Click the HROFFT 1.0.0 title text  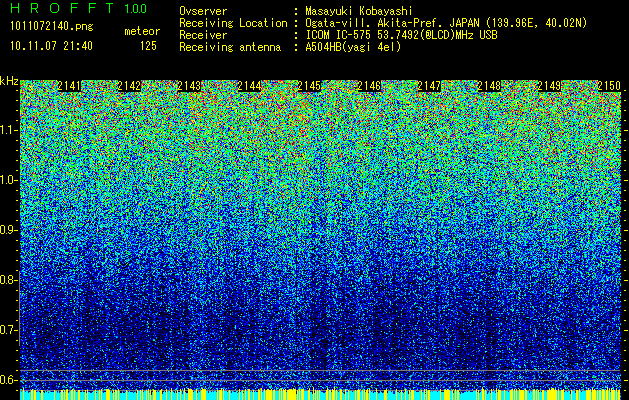pyautogui.click(x=79, y=8)
